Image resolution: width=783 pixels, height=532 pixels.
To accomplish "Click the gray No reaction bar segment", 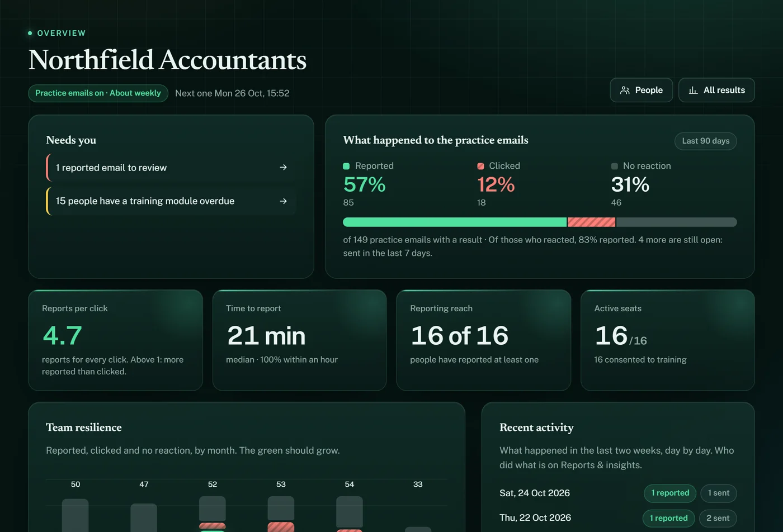I will click(x=677, y=222).
